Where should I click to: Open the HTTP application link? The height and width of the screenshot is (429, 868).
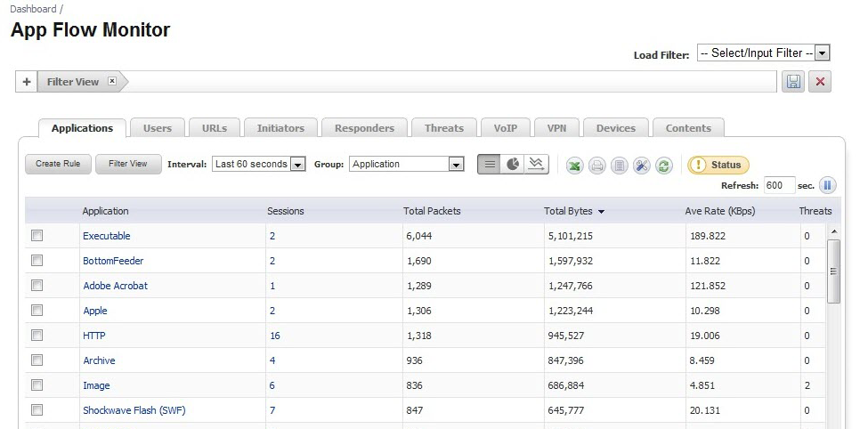[94, 336]
